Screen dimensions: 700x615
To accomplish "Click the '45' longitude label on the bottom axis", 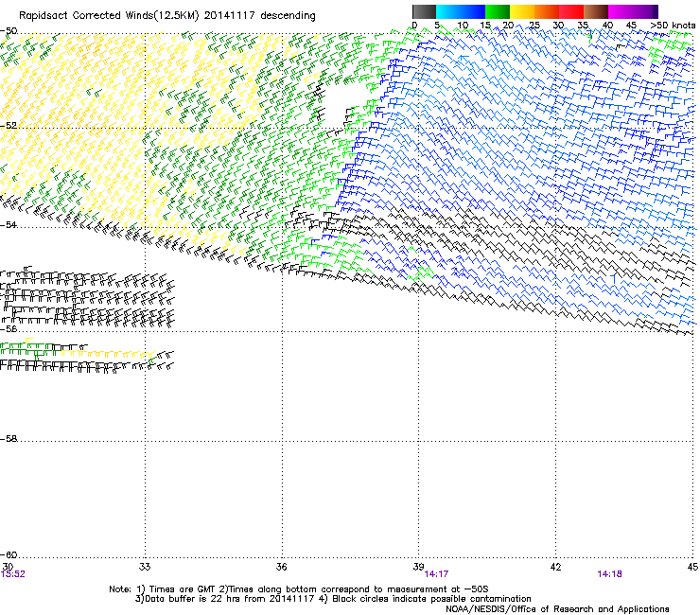I will tap(692, 567).
